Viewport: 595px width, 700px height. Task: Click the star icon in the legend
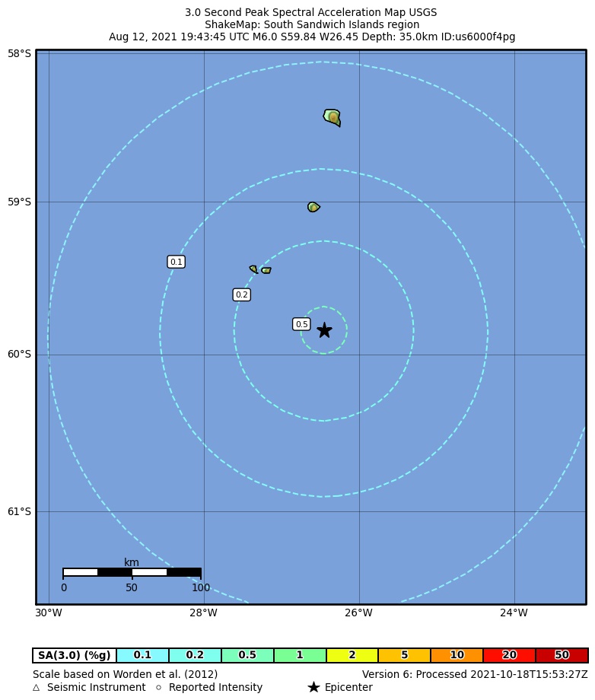tap(313, 687)
